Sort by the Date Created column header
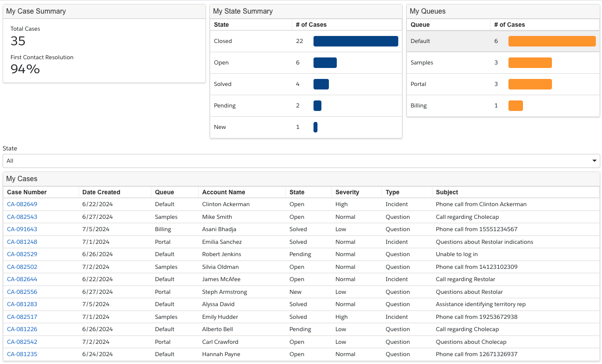 coord(101,192)
